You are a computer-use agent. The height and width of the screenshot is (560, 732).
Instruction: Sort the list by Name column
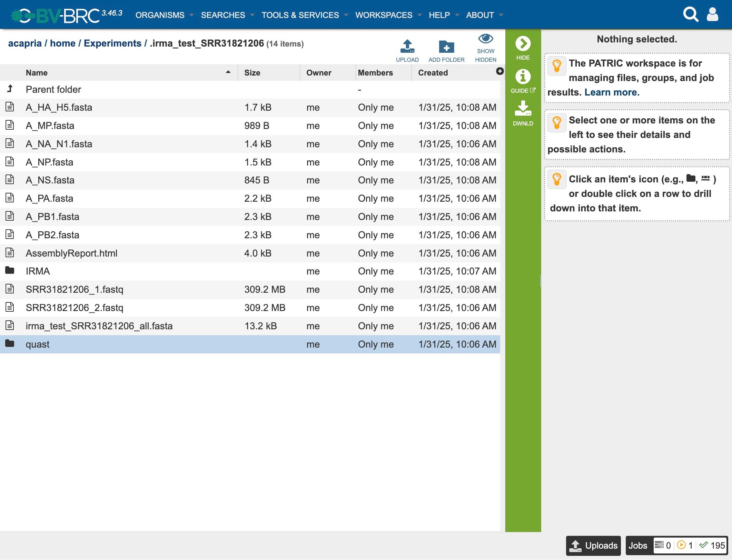37,73
